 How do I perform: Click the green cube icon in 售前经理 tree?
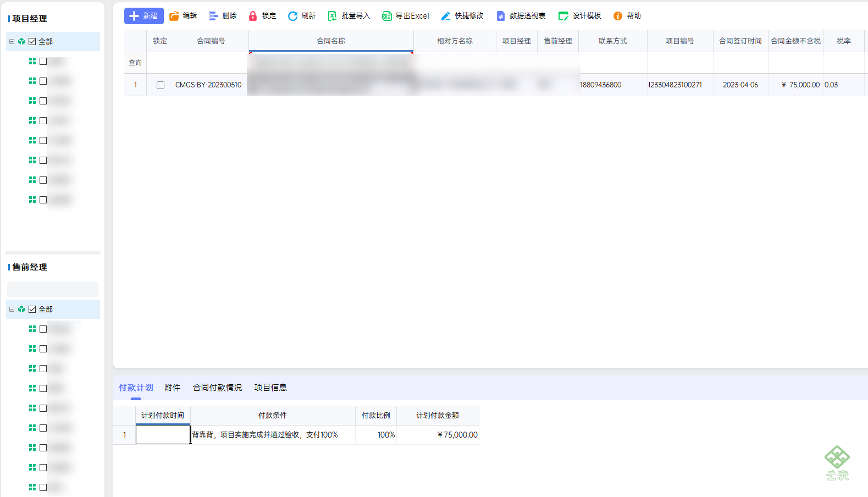[x=21, y=309]
